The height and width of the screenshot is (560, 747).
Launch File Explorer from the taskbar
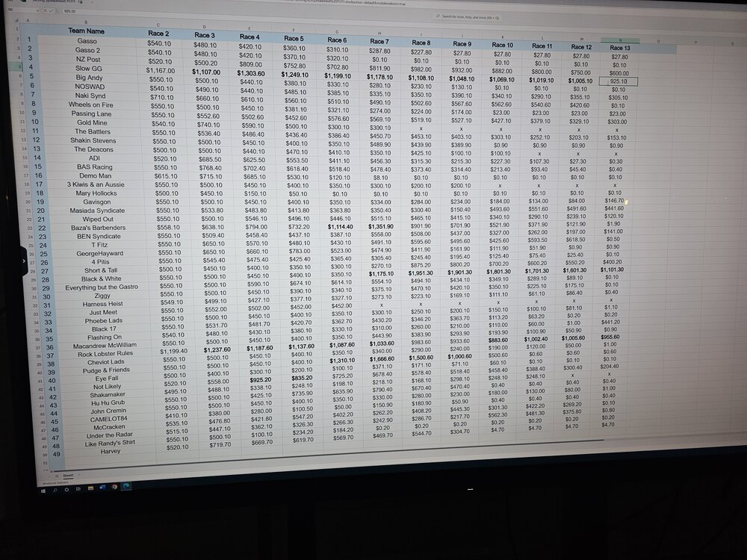pyautogui.click(x=90, y=488)
